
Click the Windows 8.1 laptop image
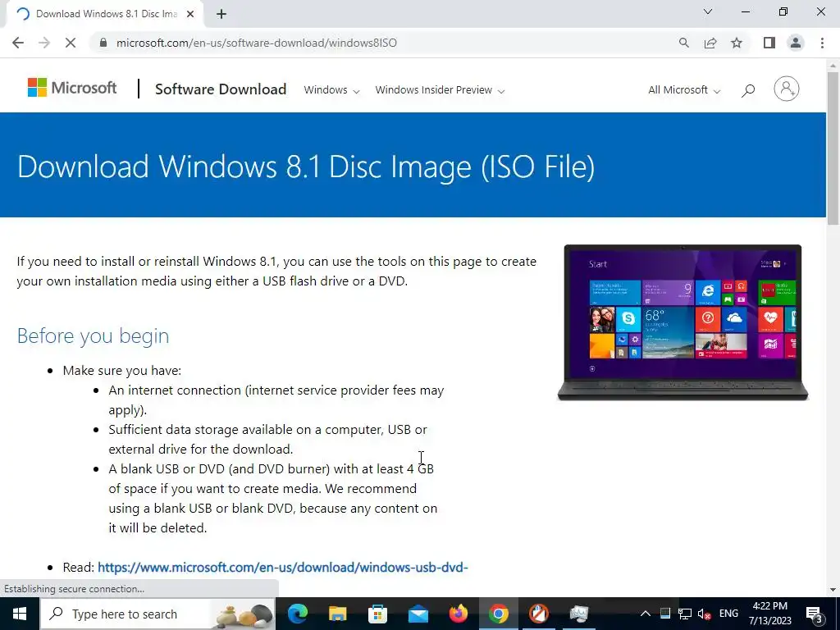pyautogui.click(x=682, y=322)
